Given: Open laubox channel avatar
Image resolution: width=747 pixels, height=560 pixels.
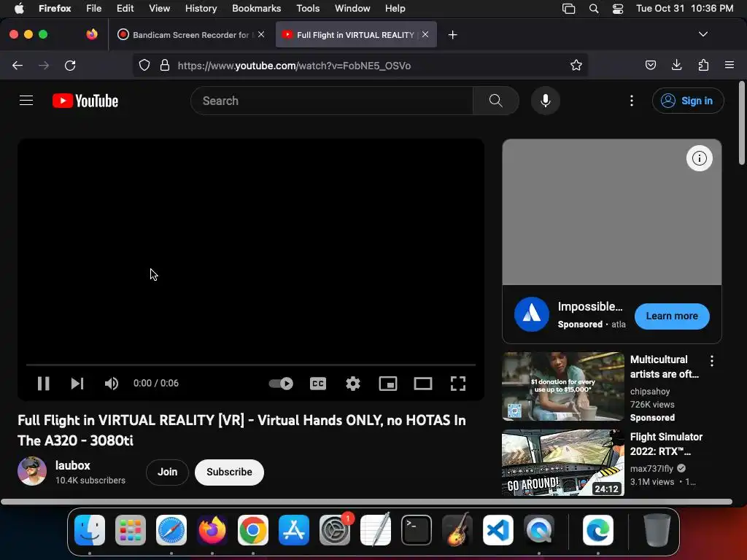Looking at the screenshot, I should 32,471.
